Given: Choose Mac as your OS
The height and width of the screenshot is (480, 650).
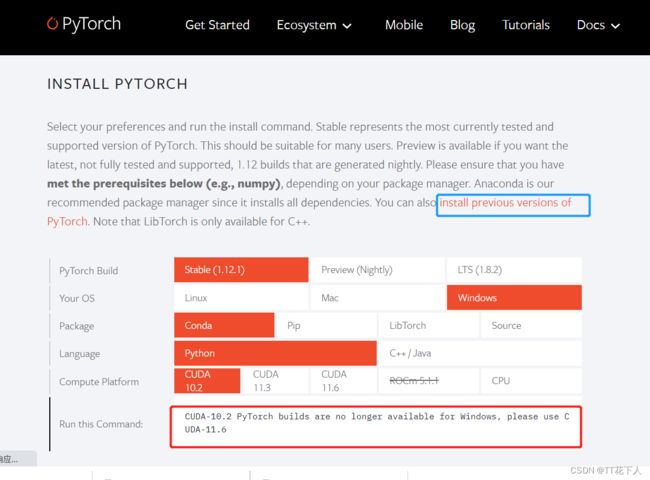Looking at the screenshot, I should click(x=377, y=298).
